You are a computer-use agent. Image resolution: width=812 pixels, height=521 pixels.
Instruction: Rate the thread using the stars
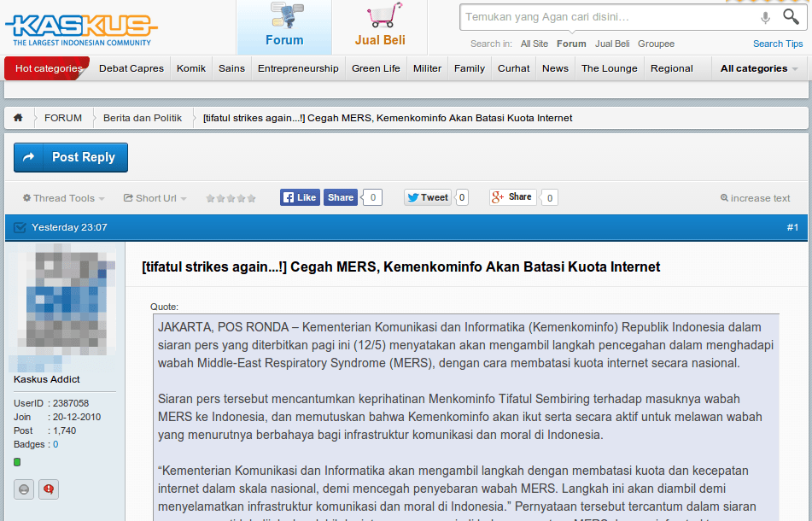pos(231,198)
